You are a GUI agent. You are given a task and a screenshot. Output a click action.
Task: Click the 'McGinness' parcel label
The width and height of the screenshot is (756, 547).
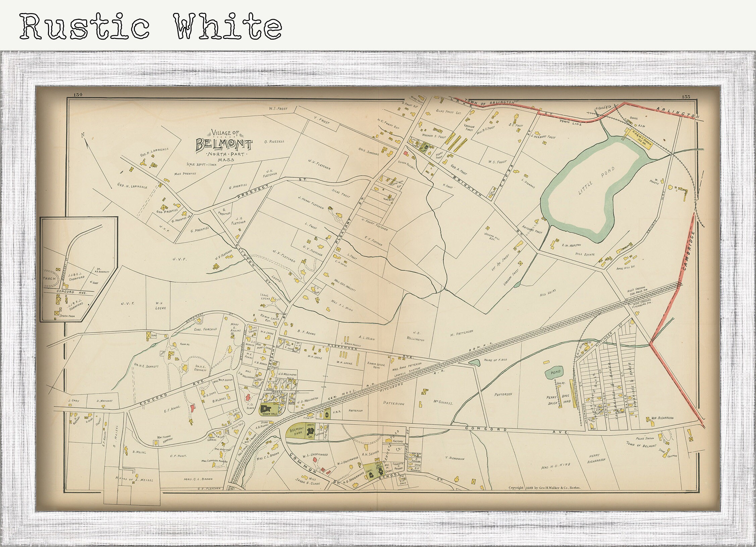(443, 403)
